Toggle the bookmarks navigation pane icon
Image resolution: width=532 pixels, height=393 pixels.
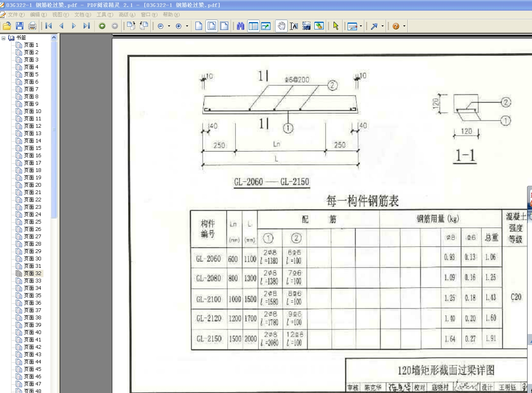[253, 26]
